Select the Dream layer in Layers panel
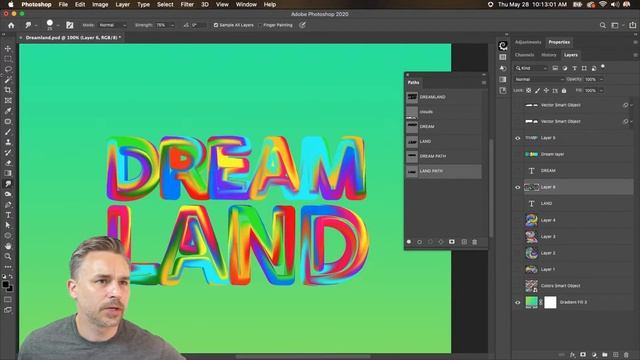 click(573, 154)
